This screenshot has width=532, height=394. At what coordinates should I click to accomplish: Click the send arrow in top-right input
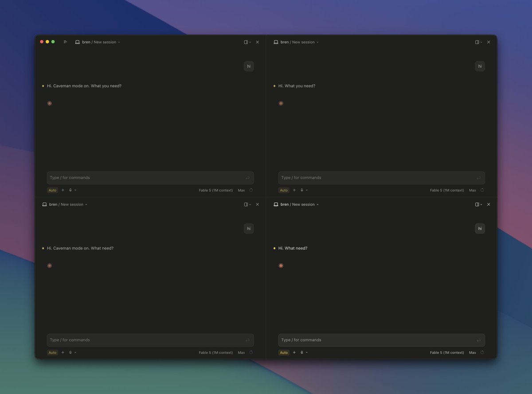pyautogui.click(x=478, y=178)
